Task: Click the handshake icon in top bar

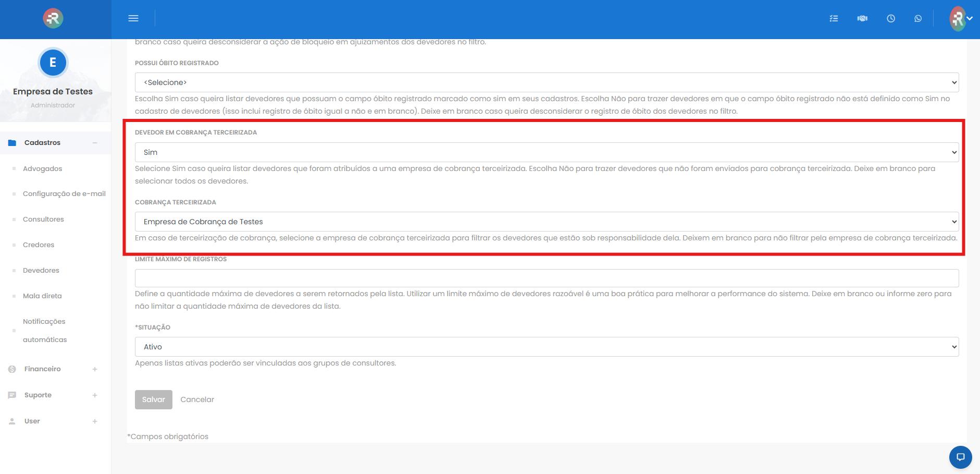Action: (862, 18)
